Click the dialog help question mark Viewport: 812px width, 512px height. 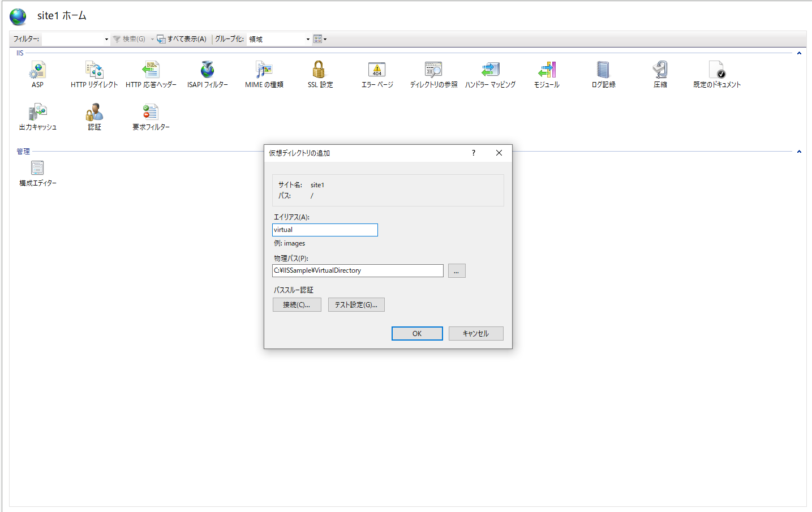pyautogui.click(x=474, y=153)
